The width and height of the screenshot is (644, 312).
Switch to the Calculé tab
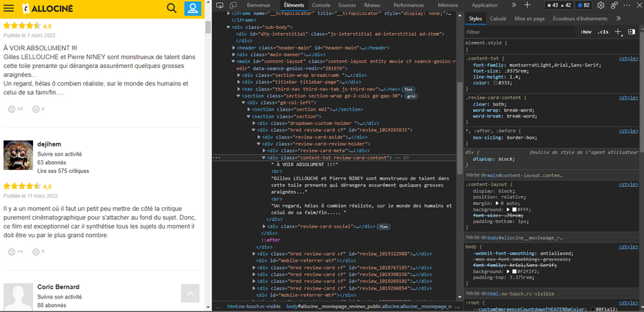click(x=498, y=19)
